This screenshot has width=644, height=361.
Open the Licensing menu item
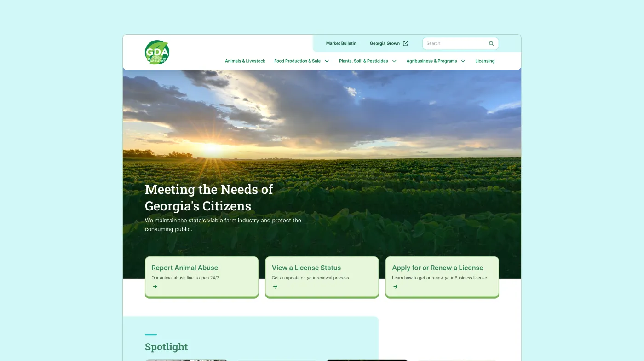484,61
